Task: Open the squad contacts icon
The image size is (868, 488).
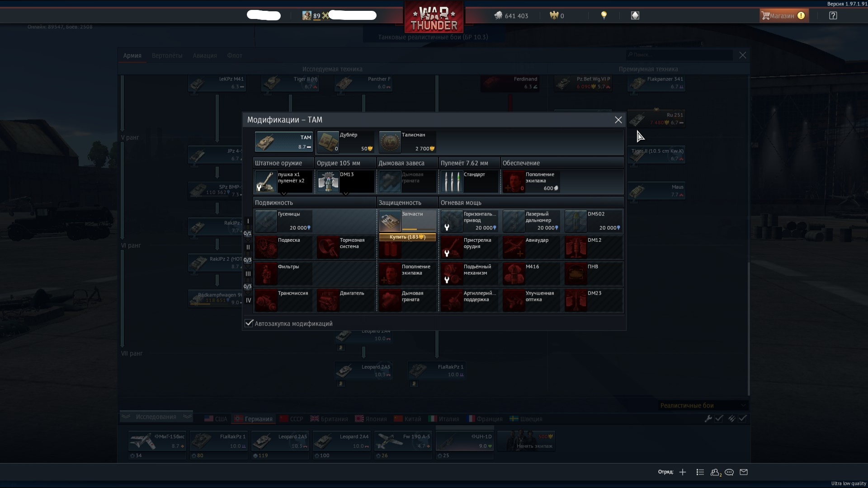Action: [715, 472]
